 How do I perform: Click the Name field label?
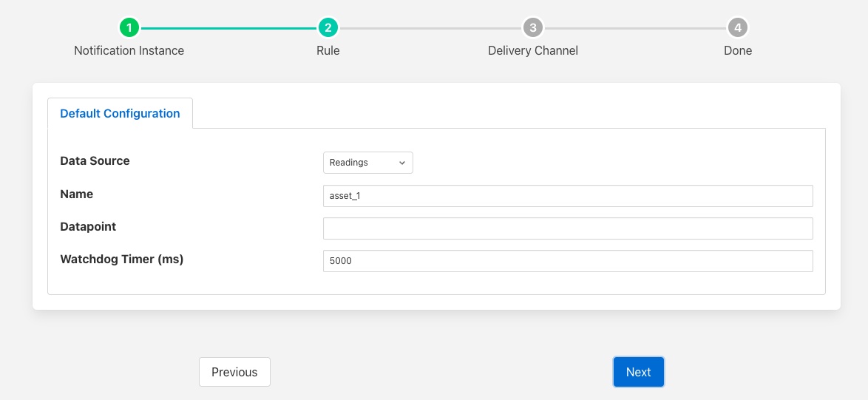[x=77, y=194]
